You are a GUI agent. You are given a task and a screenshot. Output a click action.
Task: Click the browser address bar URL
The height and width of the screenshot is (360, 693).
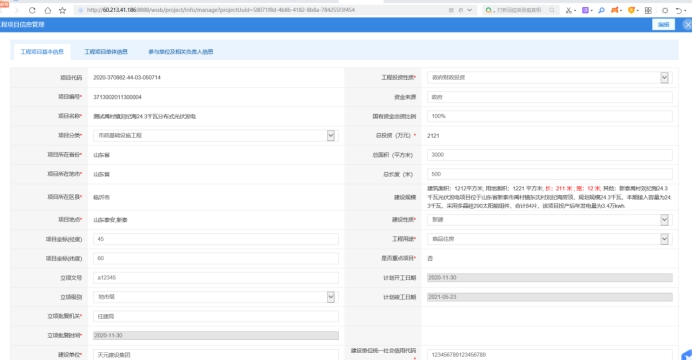tap(221, 10)
